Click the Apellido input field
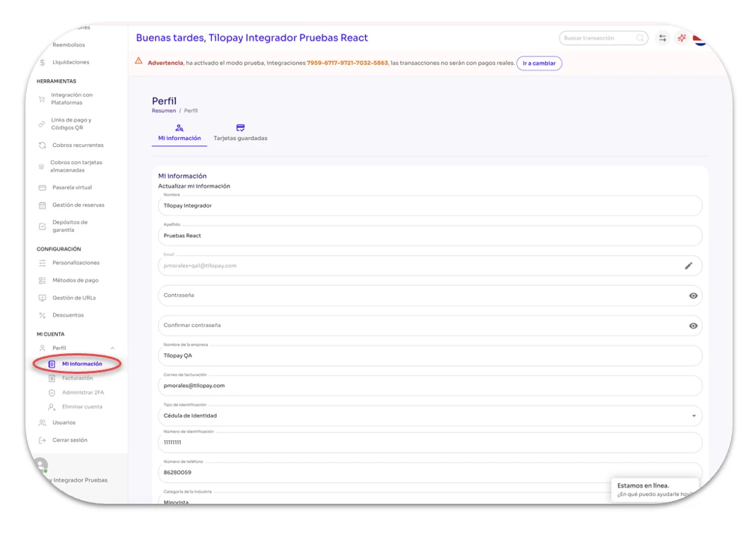This screenshot has width=756, height=537. click(430, 236)
